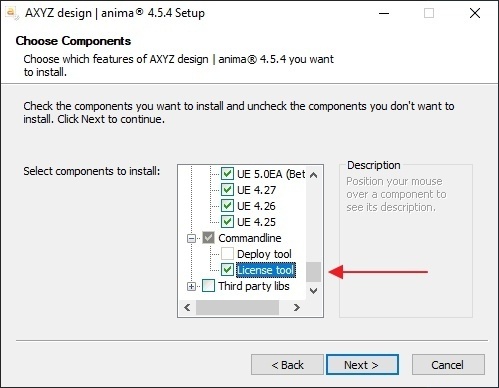Viewport: 499px width, 388px height.
Task: Uncheck the License tool checkbox
Action: (x=227, y=270)
